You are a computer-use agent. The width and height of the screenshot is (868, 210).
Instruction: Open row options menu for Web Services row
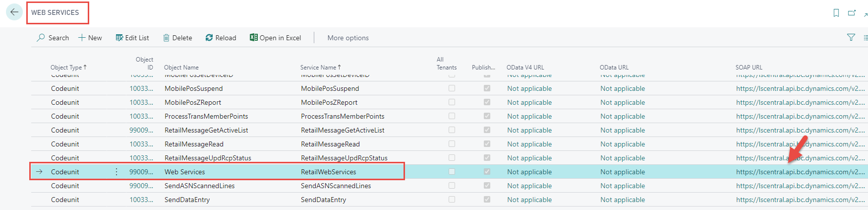pos(116,172)
